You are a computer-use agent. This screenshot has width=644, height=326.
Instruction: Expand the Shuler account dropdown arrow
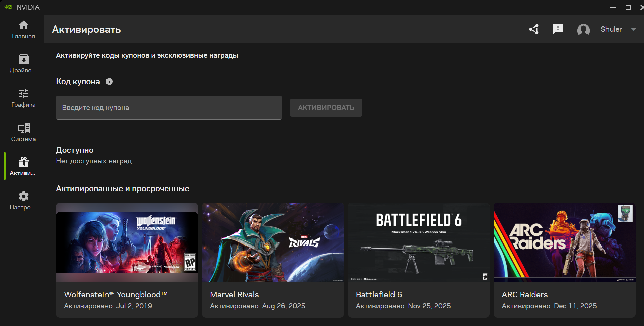pos(633,29)
